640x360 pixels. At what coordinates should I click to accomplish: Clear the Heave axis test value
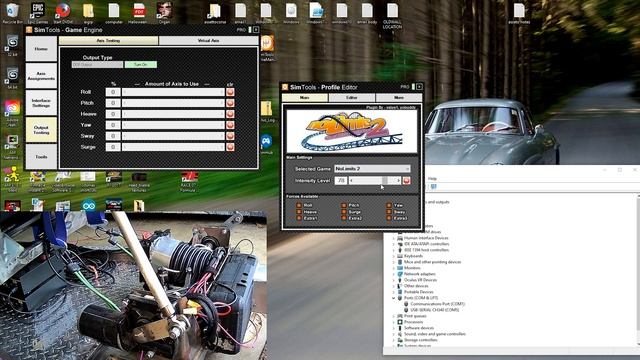[x=230, y=114]
